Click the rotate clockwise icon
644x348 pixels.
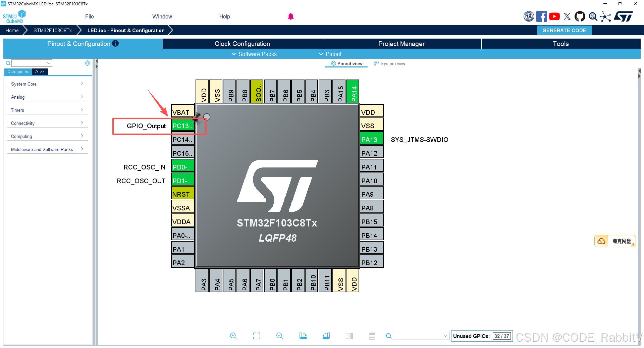pos(303,336)
